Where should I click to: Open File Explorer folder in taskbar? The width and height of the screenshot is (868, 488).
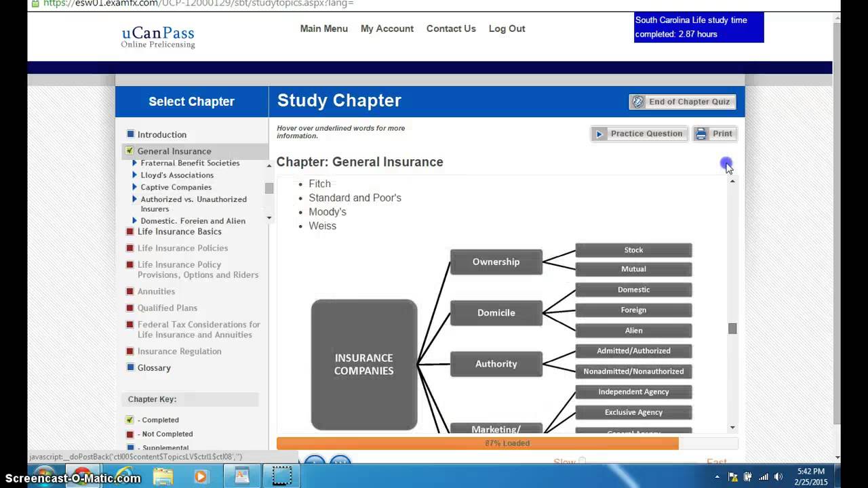[x=163, y=476]
